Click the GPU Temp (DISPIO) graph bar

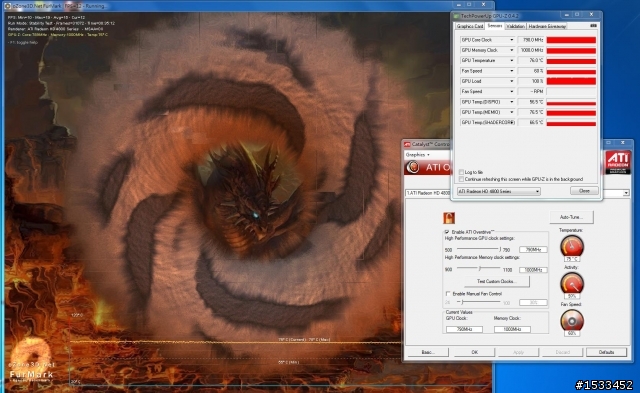tap(571, 103)
